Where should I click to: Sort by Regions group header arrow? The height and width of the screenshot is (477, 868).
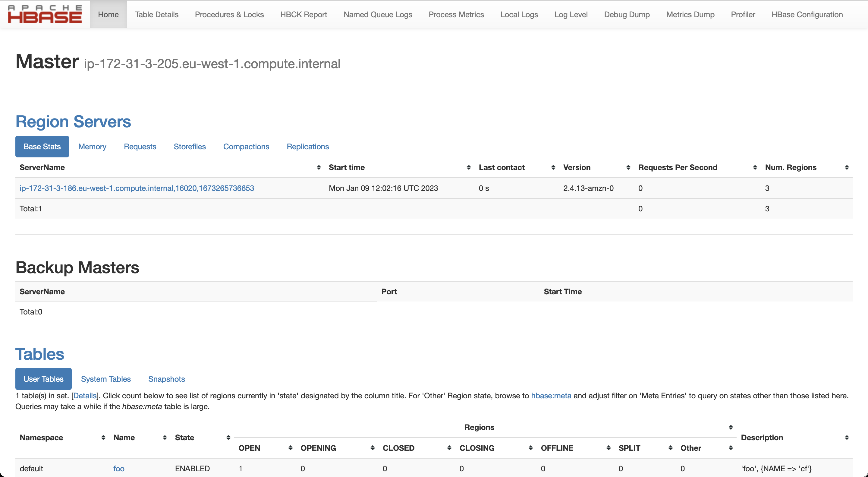(x=731, y=428)
